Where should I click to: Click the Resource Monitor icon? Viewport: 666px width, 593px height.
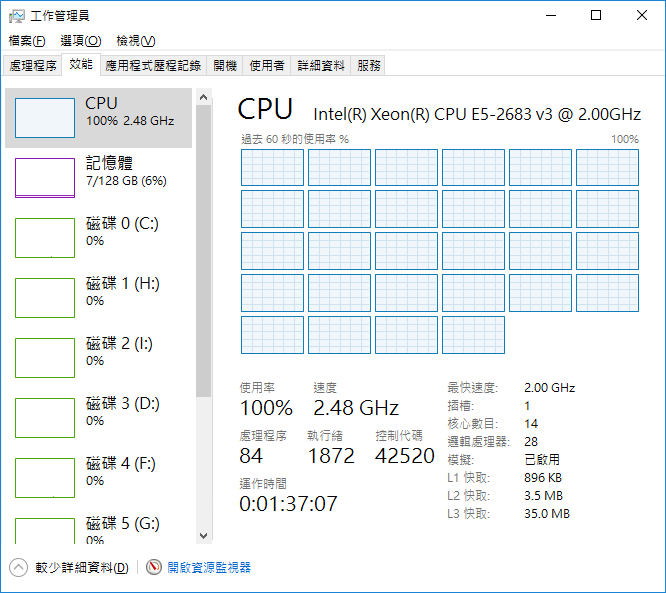pos(154,567)
